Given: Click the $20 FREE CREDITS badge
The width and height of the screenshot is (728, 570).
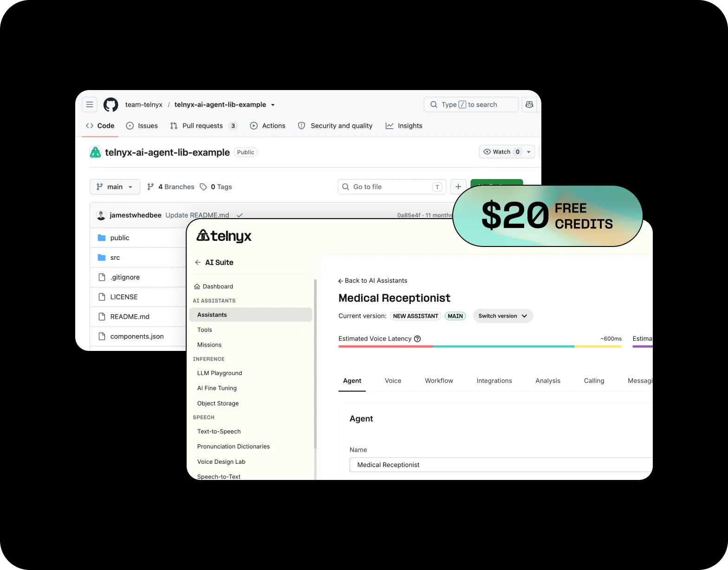Looking at the screenshot, I should click(548, 216).
